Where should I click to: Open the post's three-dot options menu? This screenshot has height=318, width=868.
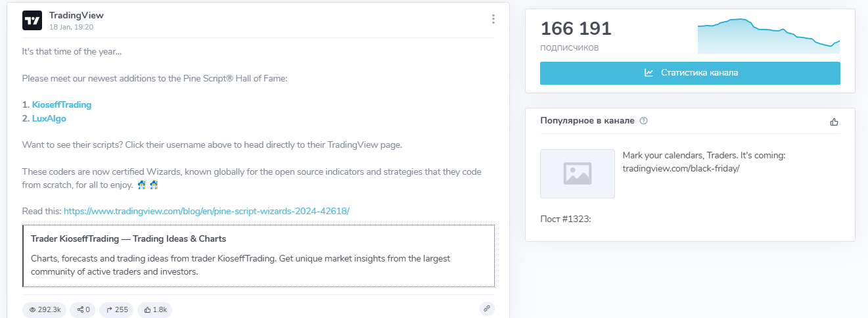tap(493, 19)
